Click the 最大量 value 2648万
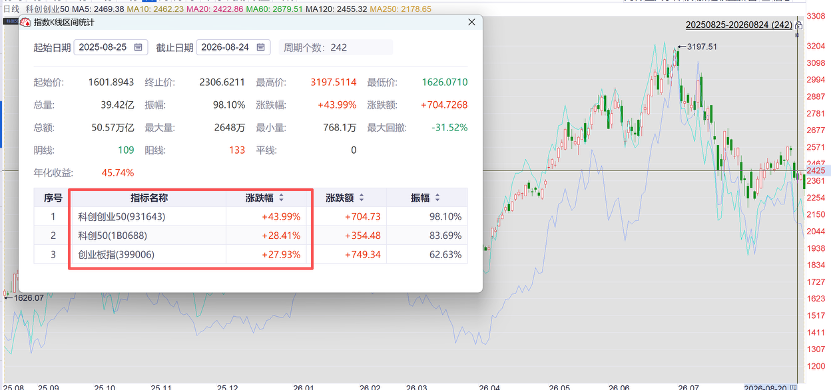Screen dimensions: 832x390 [229, 128]
